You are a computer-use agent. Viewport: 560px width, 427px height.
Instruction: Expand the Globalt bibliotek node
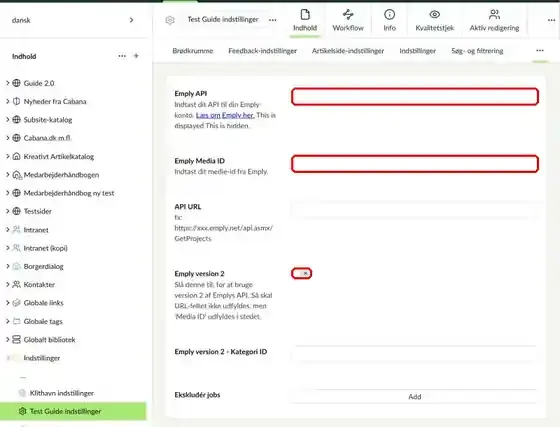pyautogui.click(x=8, y=340)
